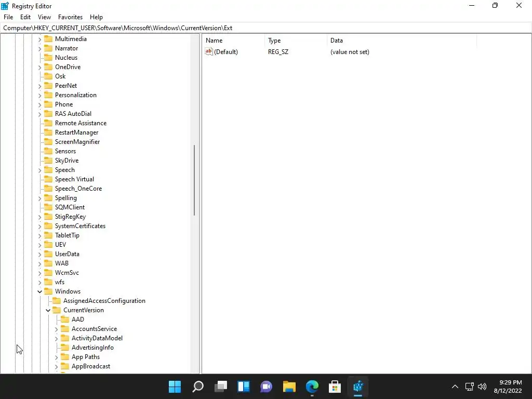Screen dimensions: 532x399
Task: Collapse the Windows key
Action: (39, 291)
